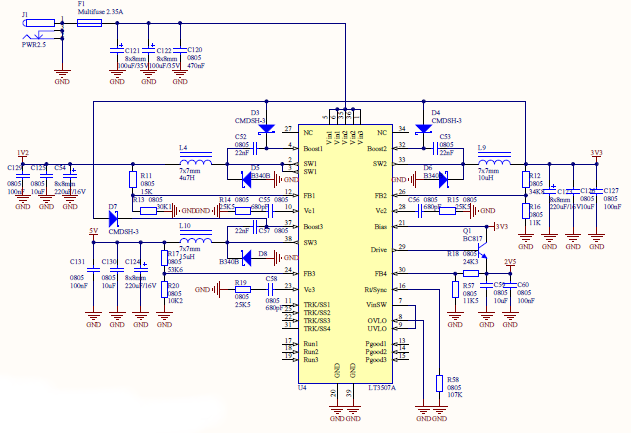This screenshot has width=631, height=433.
Task: Select diode D7 symbol
Action: (x=113, y=219)
